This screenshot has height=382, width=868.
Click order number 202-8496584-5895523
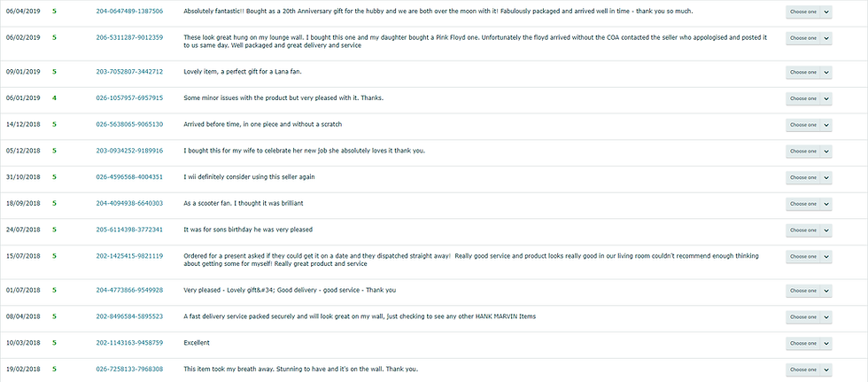(x=129, y=316)
